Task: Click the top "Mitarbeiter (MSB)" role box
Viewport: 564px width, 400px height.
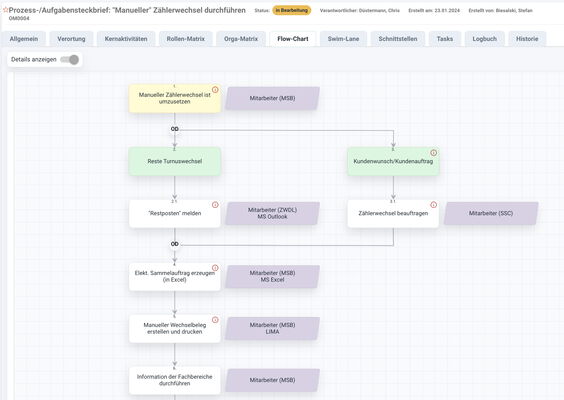Action: tap(272, 98)
